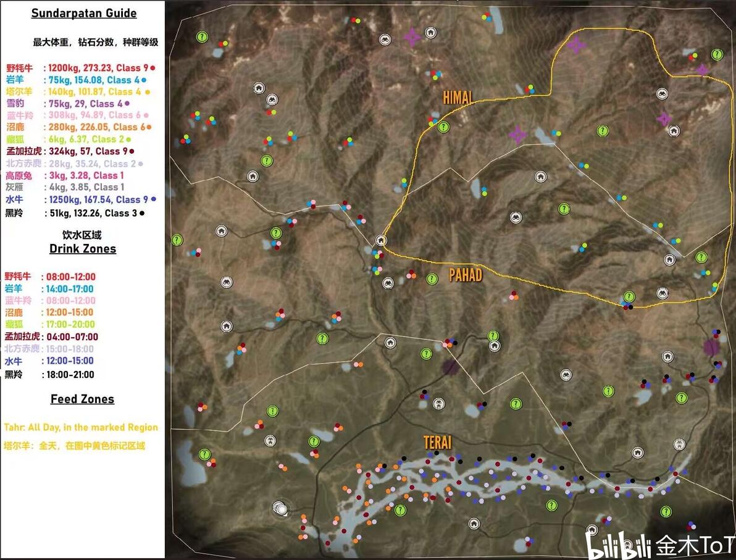Click the 岩羊 drink time 14:00-17:00

coord(70,289)
